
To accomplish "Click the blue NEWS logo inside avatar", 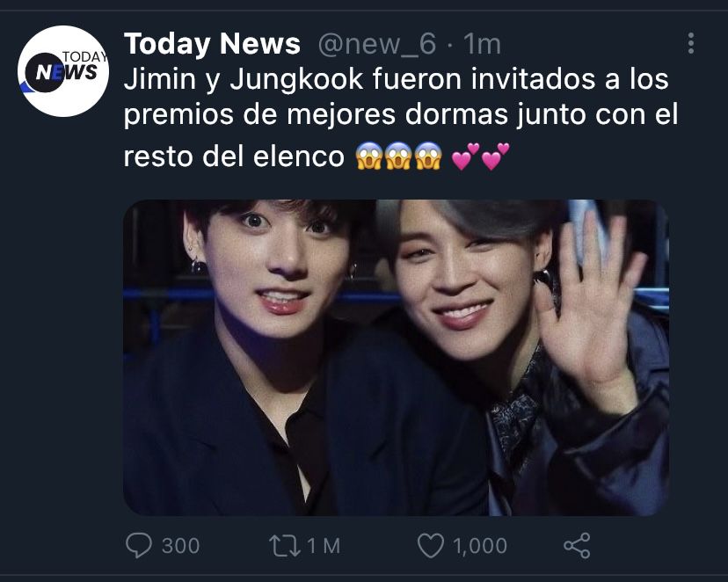I will point(67,72).
